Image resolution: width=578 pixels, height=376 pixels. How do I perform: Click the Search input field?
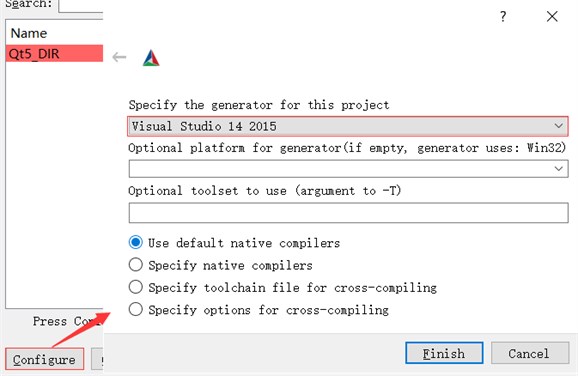coord(81,6)
